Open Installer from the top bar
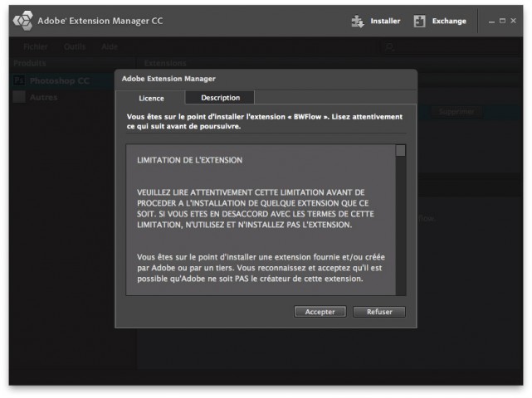Screen dimensions: 532x398 tap(385, 21)
